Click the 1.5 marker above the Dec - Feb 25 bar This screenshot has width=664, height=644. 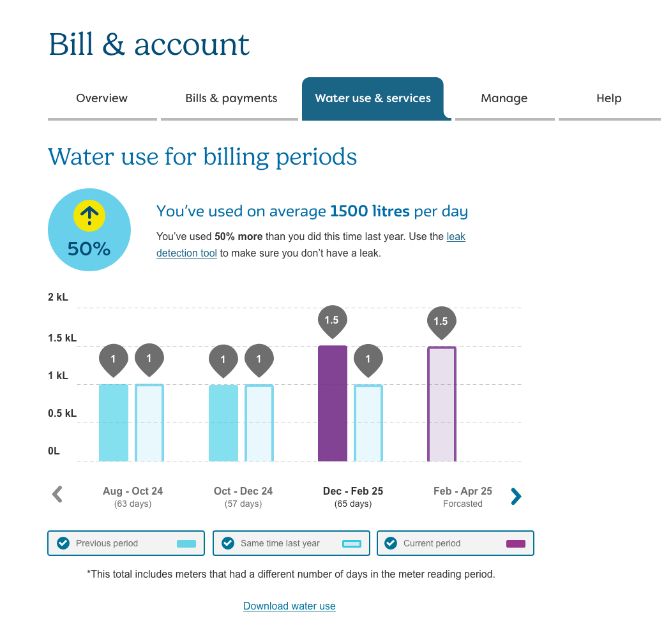tap(331, 320)
